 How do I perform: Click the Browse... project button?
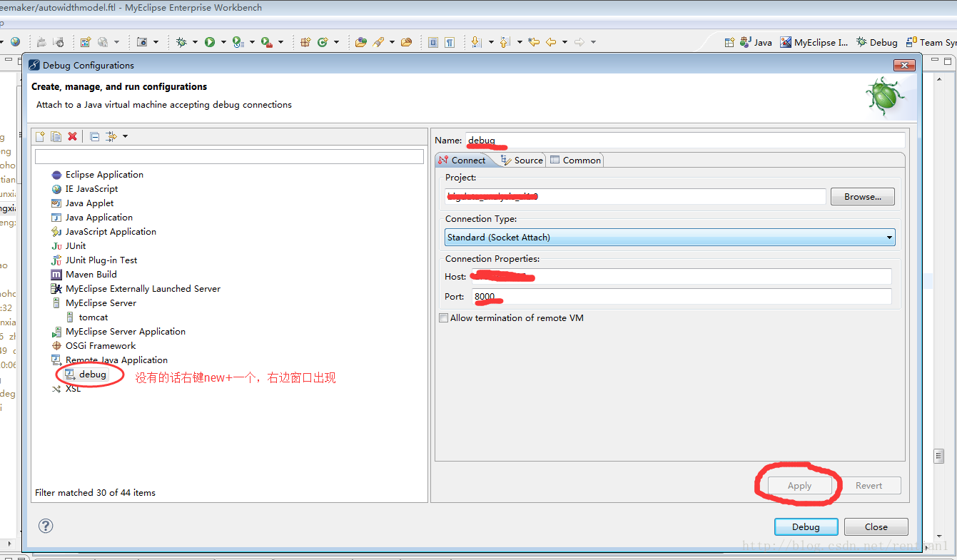(x=862, y=197)
